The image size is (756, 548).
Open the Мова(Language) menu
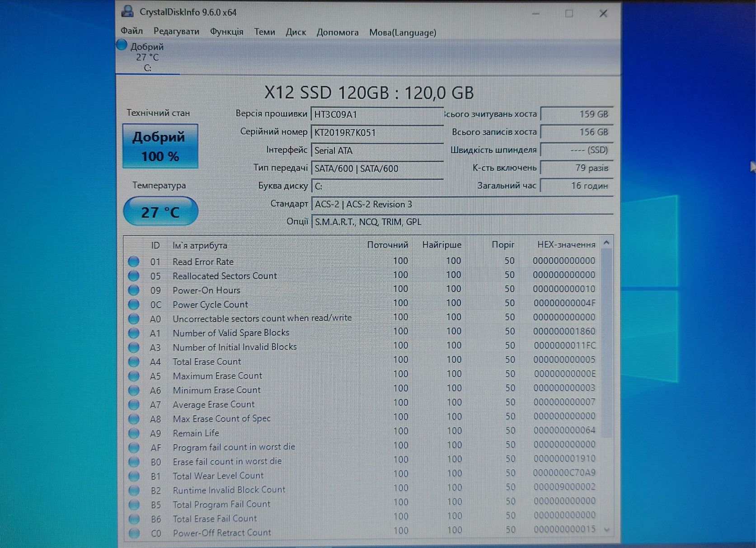(403, 33)
